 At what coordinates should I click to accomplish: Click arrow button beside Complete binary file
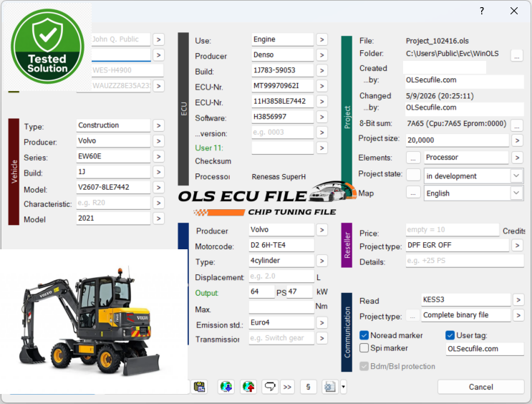(518, 315)
